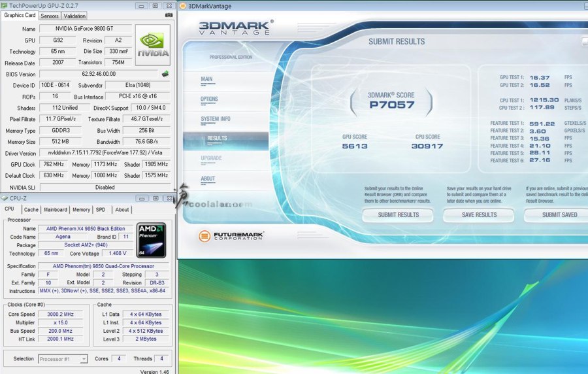The image size is (588, 374).
Task: Click the Code Name value Agena
Action: point(63,237)
